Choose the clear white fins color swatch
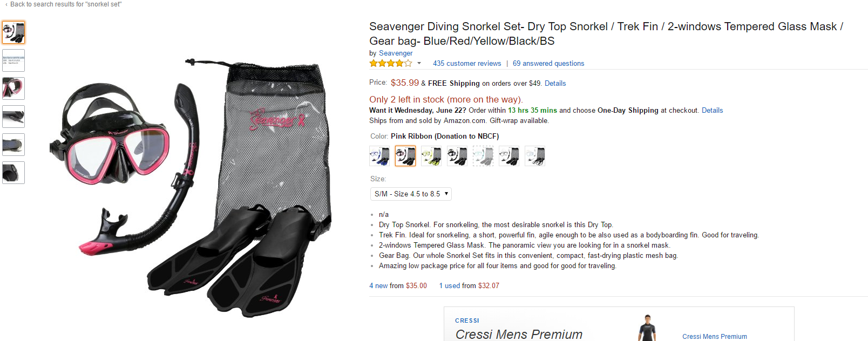868x341 pixels. click(x=535, y=156)
